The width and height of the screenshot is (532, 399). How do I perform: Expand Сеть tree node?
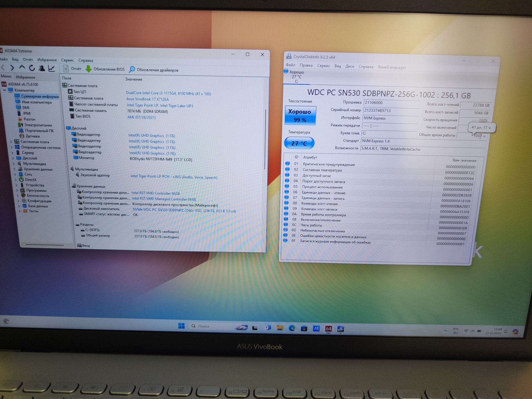coord(15,174)
